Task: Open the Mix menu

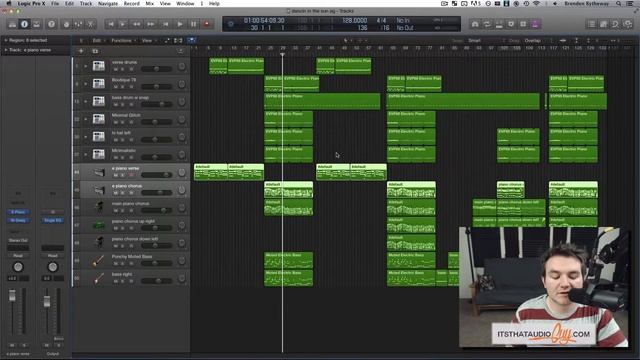Action: (x=149, y=3)
